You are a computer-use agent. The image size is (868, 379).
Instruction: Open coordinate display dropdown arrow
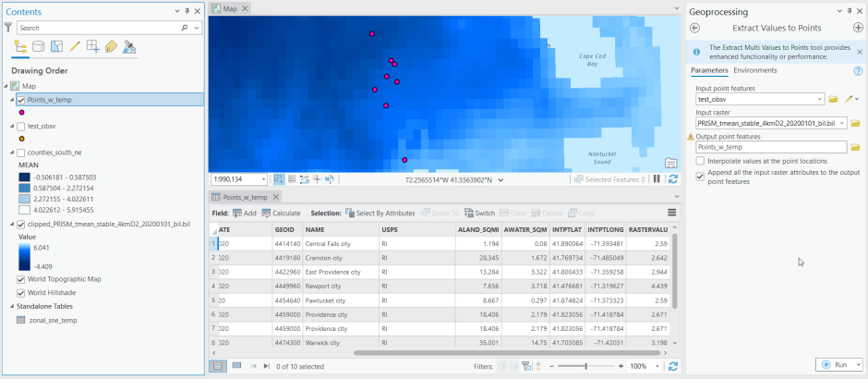click(x=500, y=179)
